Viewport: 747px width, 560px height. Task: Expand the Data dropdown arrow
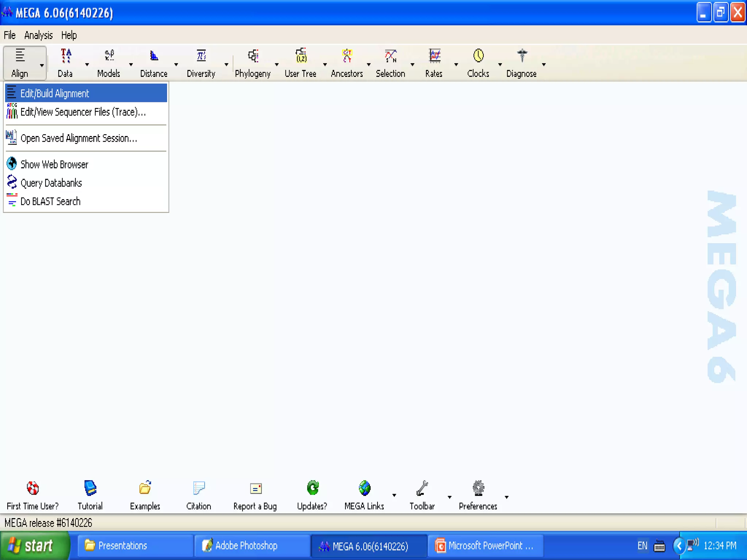point(87,65)
